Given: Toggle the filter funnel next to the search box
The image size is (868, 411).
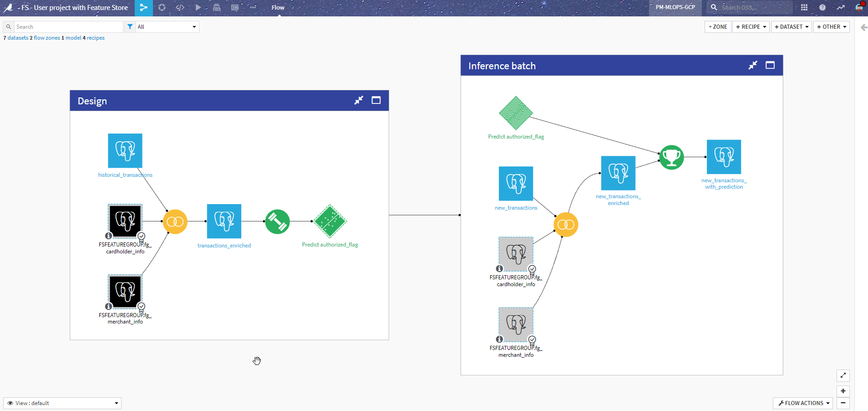Looking at the screenshot, I should click(130, 26).
